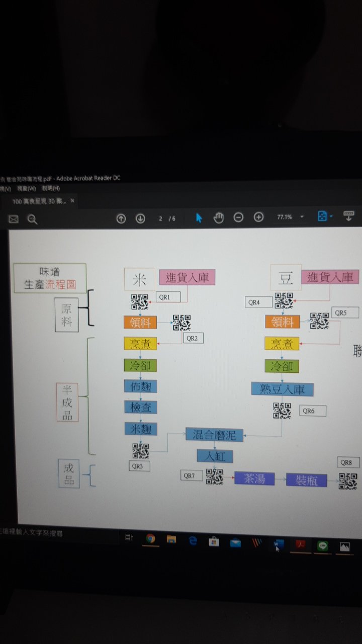The image size is (362, 644).
Task: Open Mail app from the taskbar
Action: 235,543
